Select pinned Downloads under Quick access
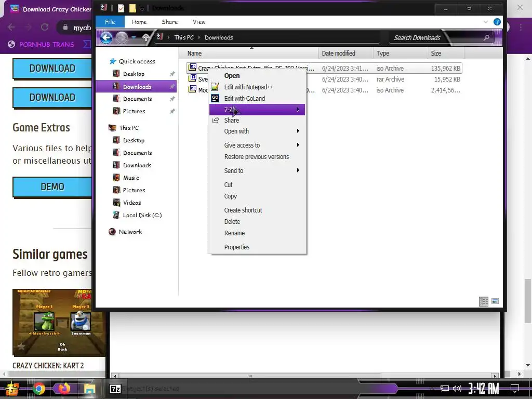532x399 pixels. click(136, 87)
